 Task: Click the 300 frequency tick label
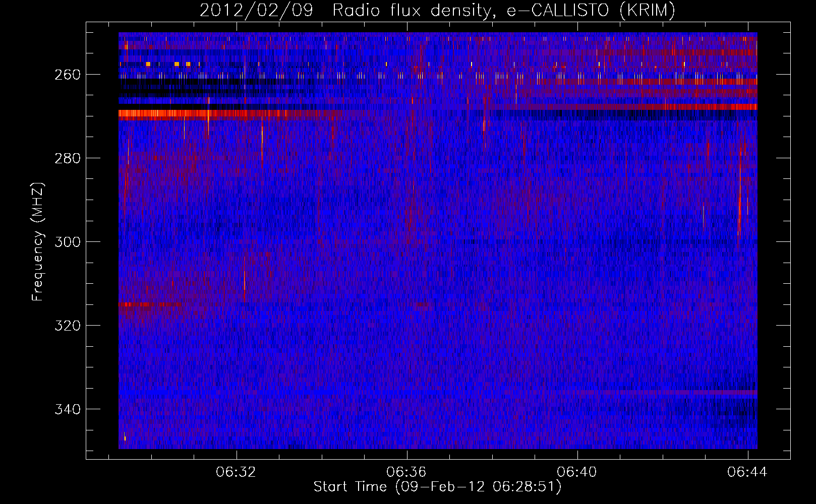point(68,242)
